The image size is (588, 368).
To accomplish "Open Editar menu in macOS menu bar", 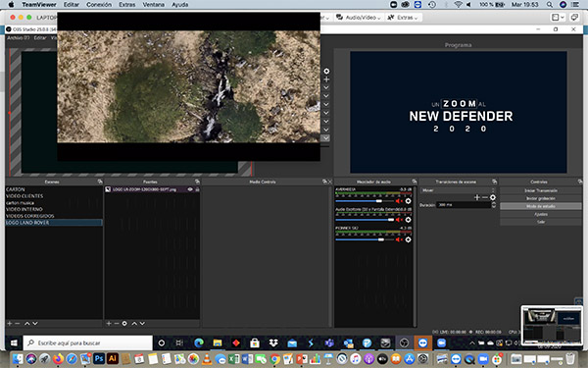I will point(72,5).
